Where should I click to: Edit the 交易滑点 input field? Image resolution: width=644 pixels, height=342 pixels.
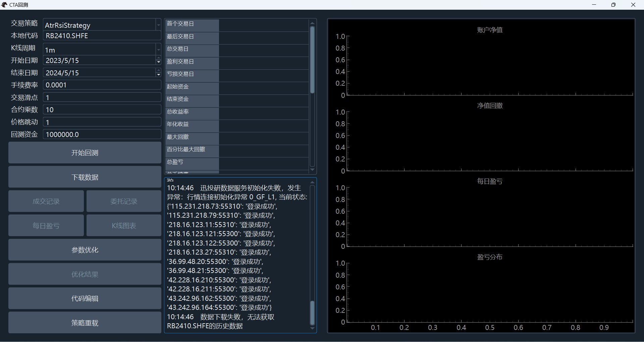tap(102, 97)
